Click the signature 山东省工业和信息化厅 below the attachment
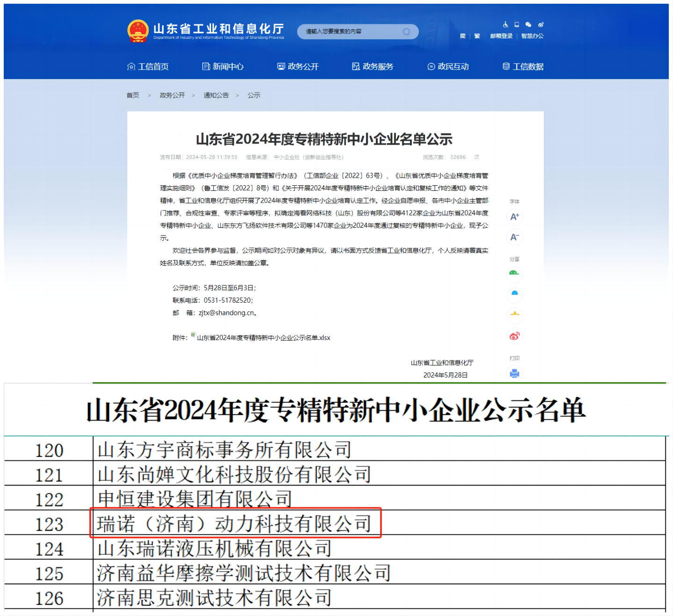 tap(442, 363)
